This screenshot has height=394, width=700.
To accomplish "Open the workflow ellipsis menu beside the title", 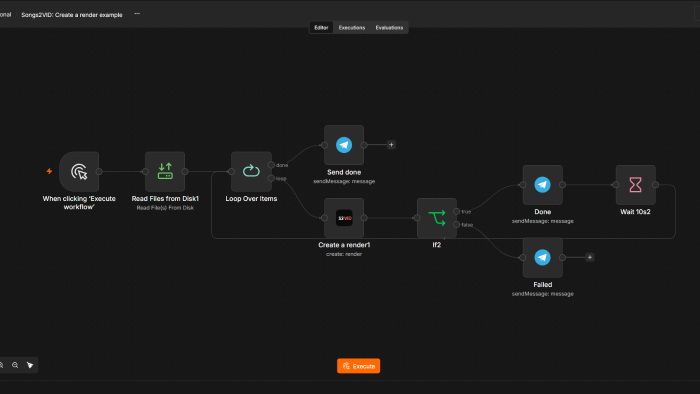I will pyautogui.click(x=137, y=14).
